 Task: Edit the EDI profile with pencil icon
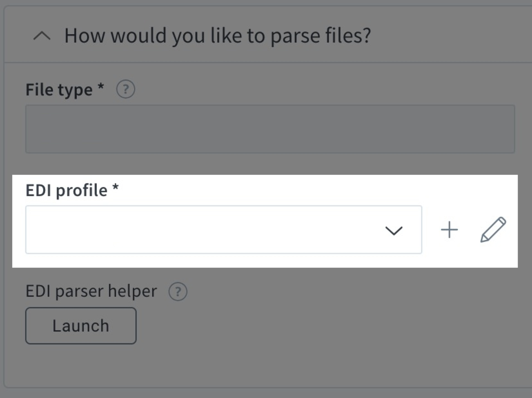point(493,230)
